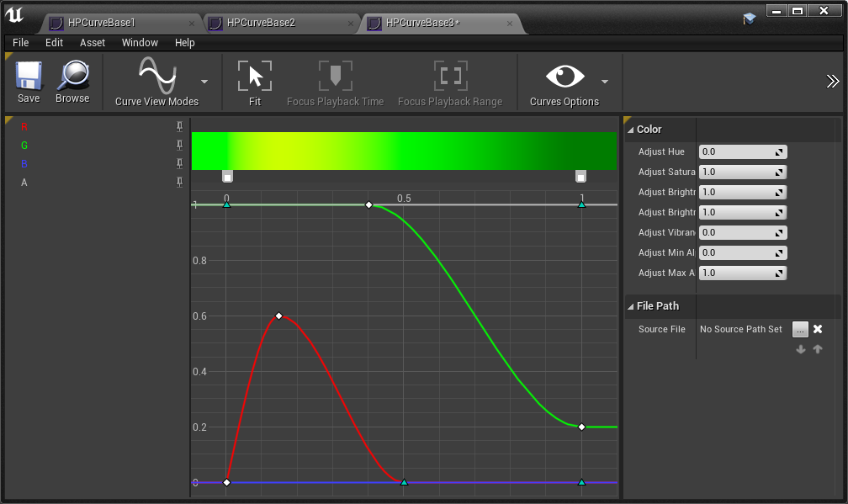Screen dimensions: 848x504
Task: Select the G curve in the list
Action: click(x=24, y=145)
